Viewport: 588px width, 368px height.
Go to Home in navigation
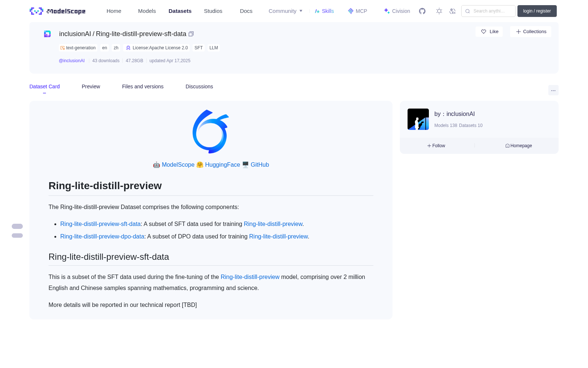coord(114,11)
